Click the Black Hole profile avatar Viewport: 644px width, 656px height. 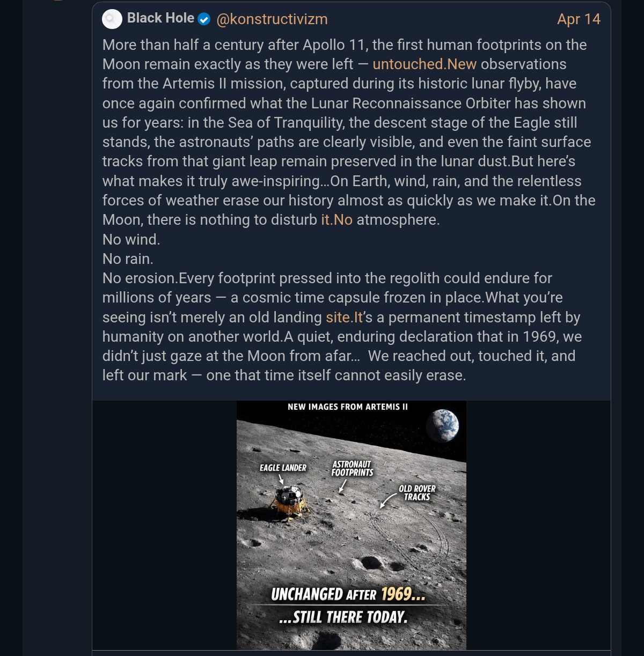[112, 19]
